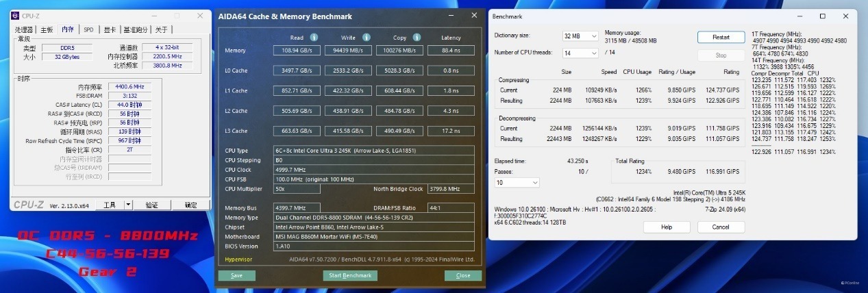868x293 pixels.
Task: Click the CPU-Z title bar app icon
Action: click(x=16, y=15)
